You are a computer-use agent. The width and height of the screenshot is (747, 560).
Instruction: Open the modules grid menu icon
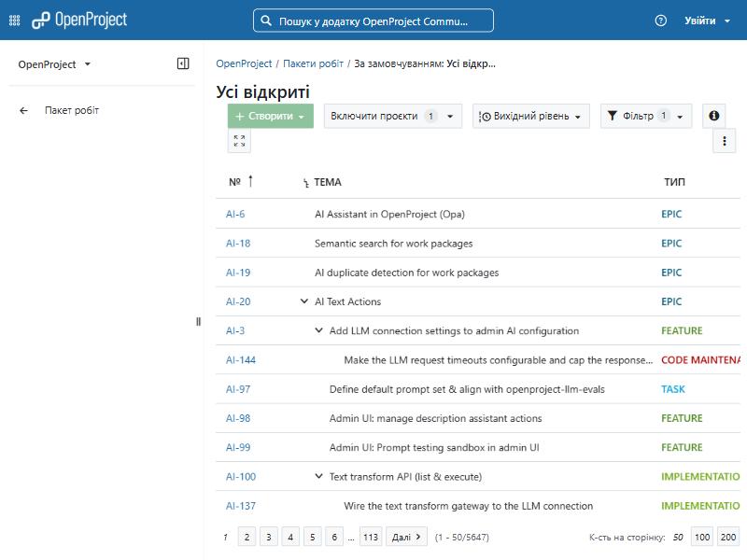coord(15,21)
